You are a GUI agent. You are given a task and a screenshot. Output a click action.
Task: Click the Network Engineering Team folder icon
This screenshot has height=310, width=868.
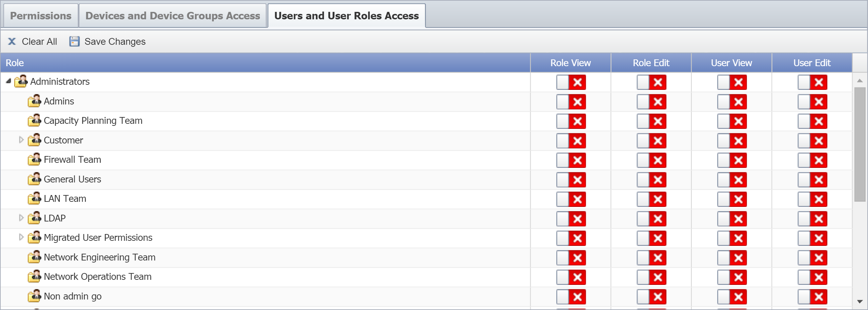[34, 257]
